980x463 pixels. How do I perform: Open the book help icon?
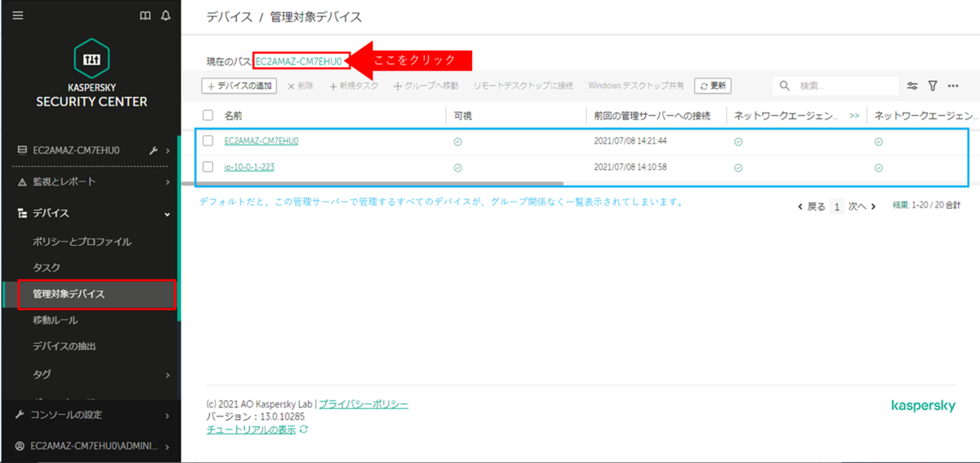[145, 16]
